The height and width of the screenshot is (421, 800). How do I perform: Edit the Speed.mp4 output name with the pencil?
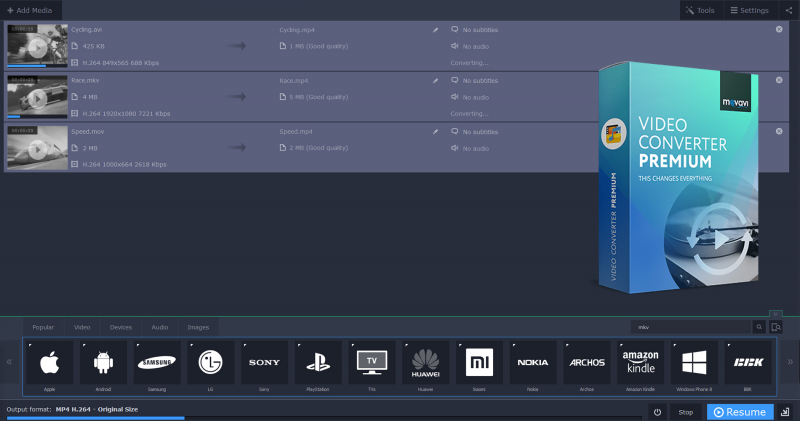(435, 132)
